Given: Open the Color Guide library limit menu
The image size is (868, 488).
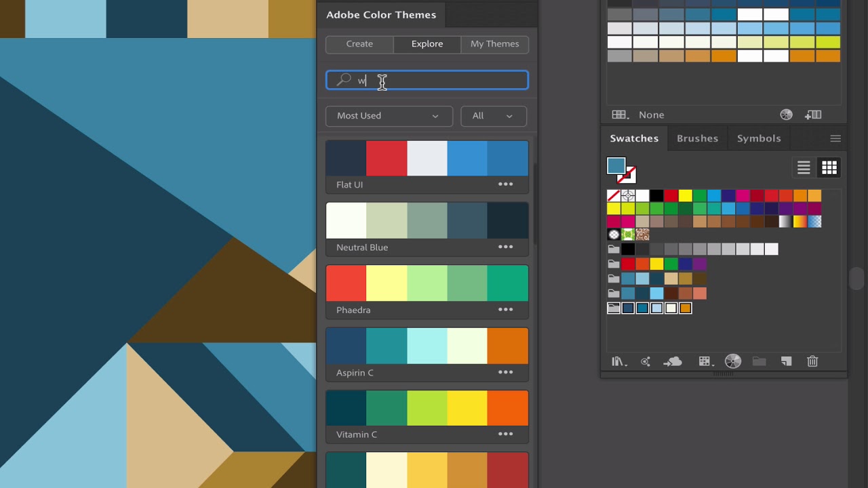Looking at the screenshot, I should pyautogui.click(x=620, y=115).
